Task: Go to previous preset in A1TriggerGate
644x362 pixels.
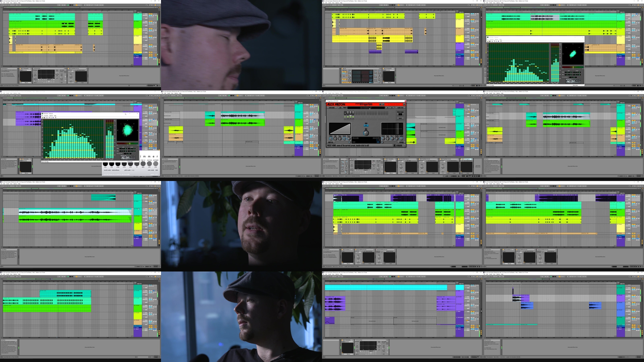Action: 388,108
